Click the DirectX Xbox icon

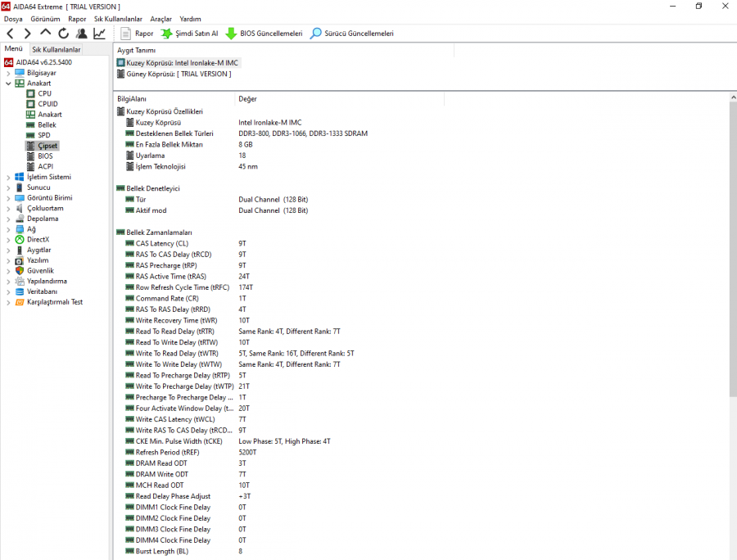click(x=20, y=240)
